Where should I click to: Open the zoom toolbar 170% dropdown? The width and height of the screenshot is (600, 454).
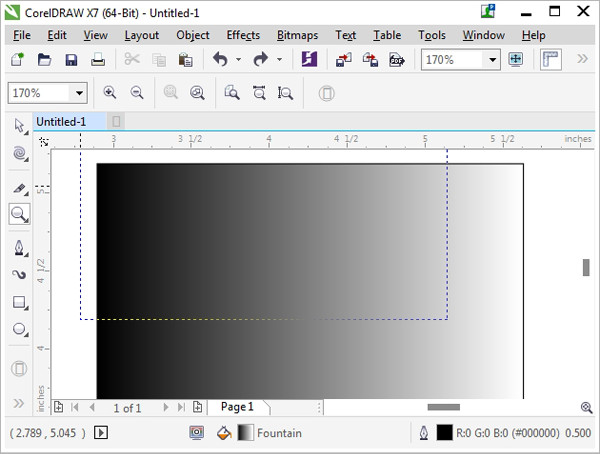coord(79,93)
